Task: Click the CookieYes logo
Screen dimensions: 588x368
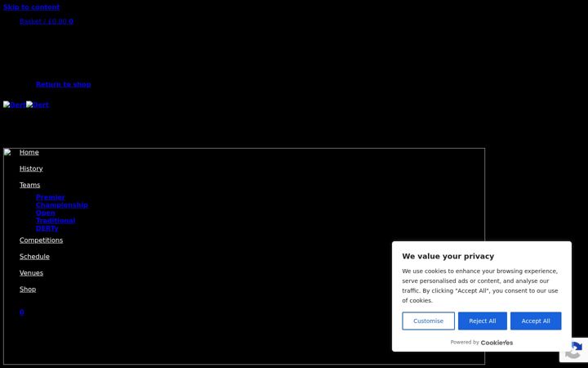Action: point(497,343)
